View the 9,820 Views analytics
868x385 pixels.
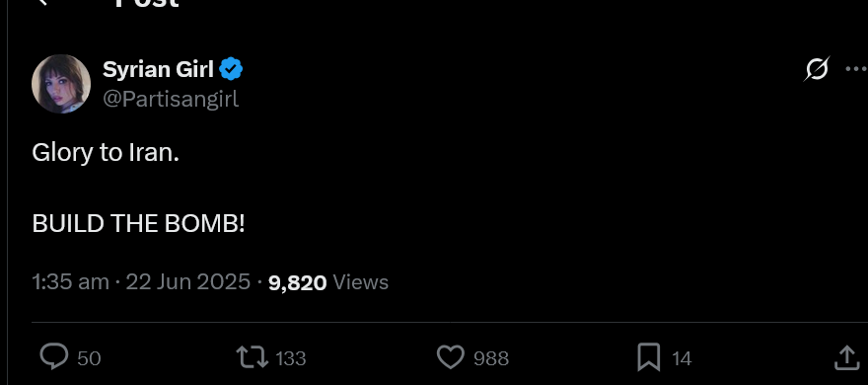tap(328, 282)
